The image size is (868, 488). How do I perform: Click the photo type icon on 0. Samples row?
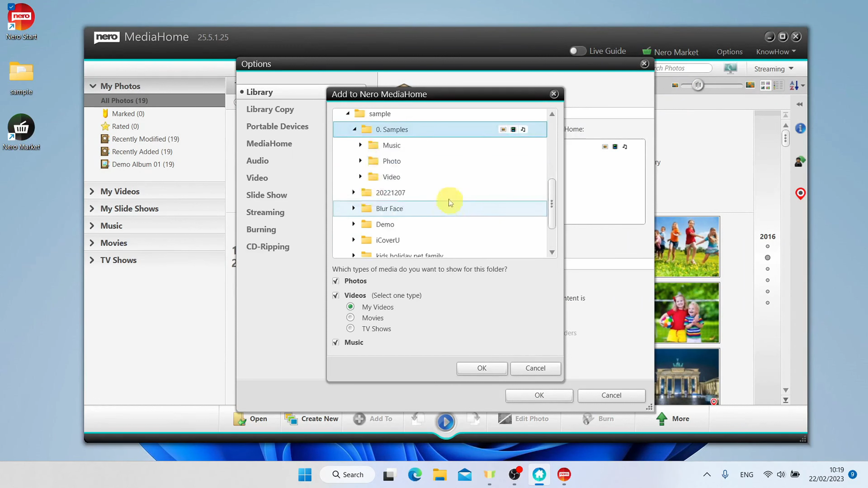(x=503, y=130)
